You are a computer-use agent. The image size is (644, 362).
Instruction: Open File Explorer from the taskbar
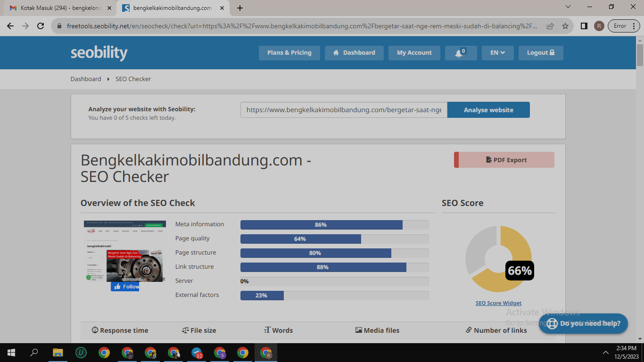coord(58,353)
